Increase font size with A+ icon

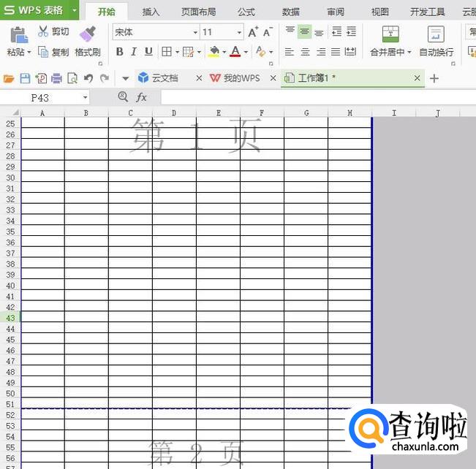pos(253,32)
